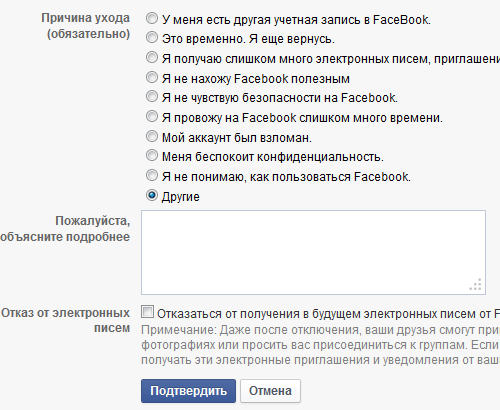Click the 'Отмена' button

point(270,391)
